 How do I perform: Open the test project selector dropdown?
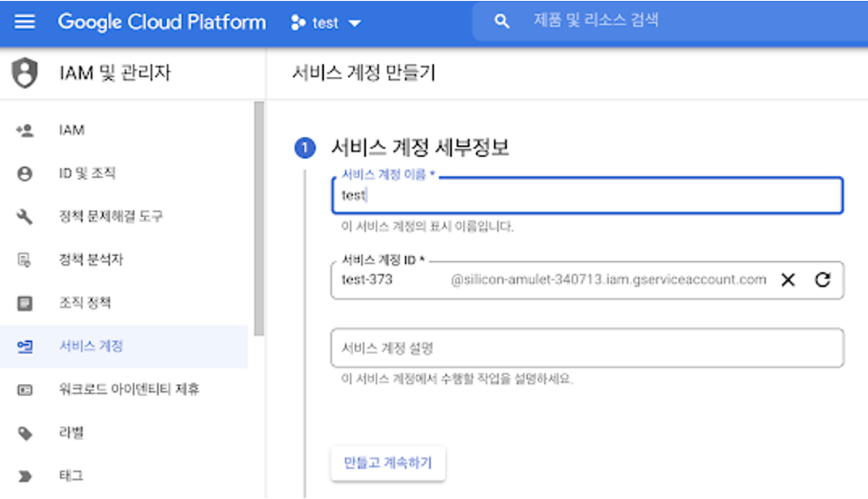(326, 23)
